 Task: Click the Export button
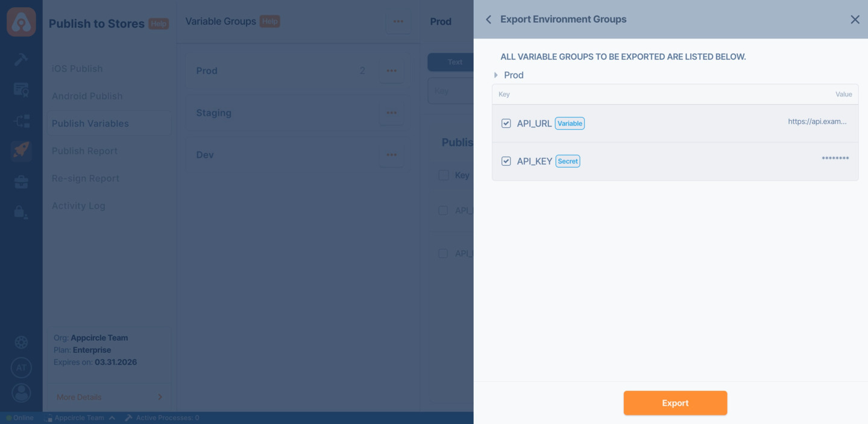click(x=675, y=402)
